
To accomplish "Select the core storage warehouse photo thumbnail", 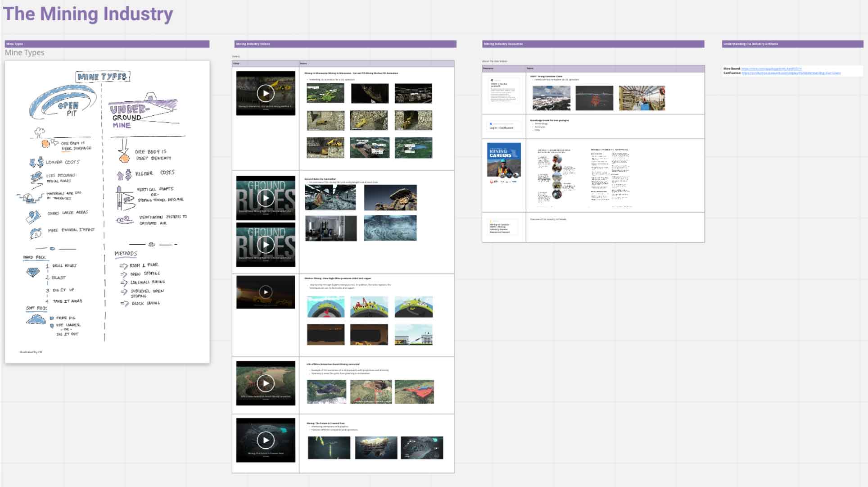I will coord(642,98).
